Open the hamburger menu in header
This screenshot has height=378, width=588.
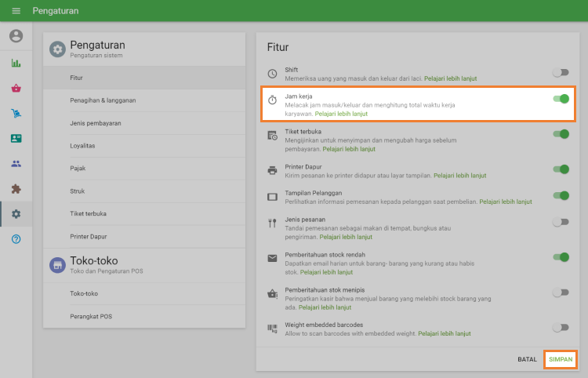16,11
